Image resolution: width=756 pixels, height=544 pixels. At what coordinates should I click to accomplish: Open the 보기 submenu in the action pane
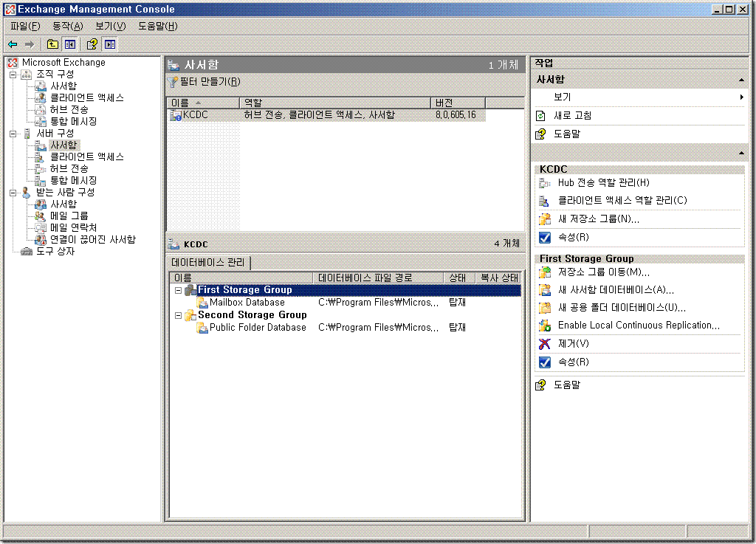click(639, 97)
